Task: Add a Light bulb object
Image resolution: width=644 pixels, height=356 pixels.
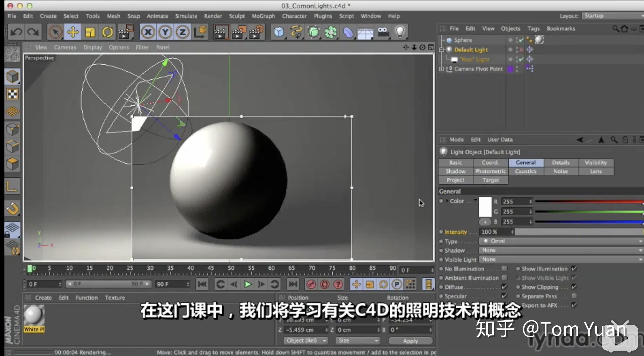Action: coord(400,32)
